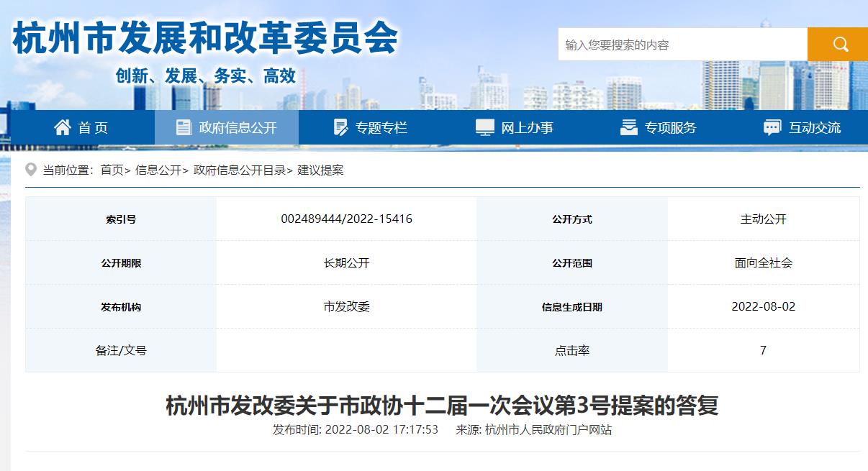This screenshot has width=868, height=471.
Task: Click the 政府信息公开 document icon
Action: pyautogui.click(x=184, y=127)
